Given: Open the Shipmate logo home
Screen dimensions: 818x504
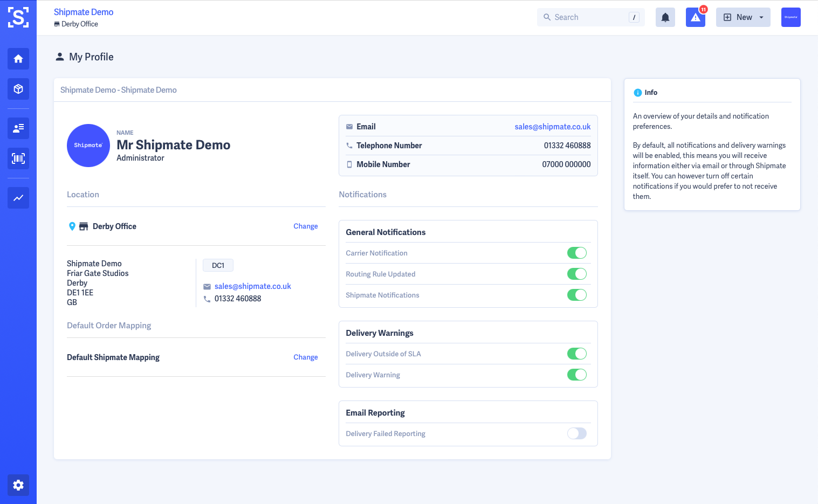Looking at the screenshot, I should [x=18, y=17].
